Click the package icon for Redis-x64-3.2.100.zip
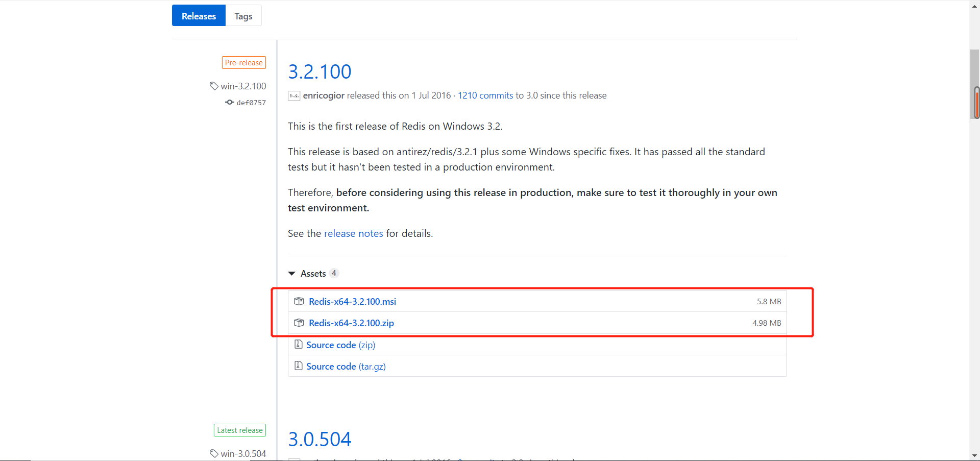The width and height of the screenshot is (980, 461). click(299, 323)
